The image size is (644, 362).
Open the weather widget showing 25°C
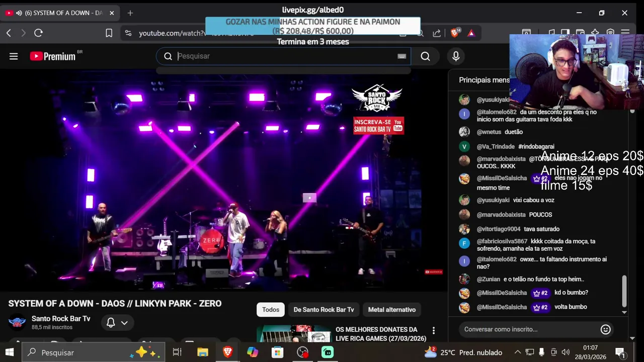click(x=463, y=352)
